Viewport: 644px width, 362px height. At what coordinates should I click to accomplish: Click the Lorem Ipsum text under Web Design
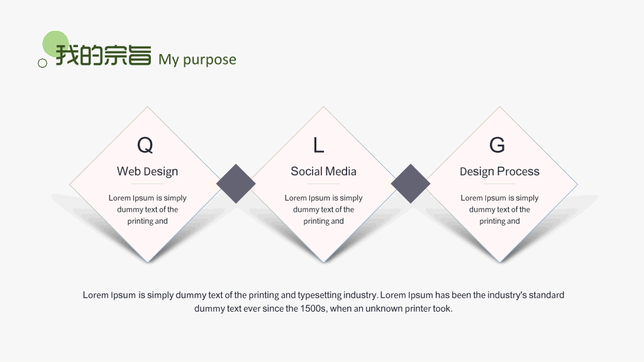(147, 209)
